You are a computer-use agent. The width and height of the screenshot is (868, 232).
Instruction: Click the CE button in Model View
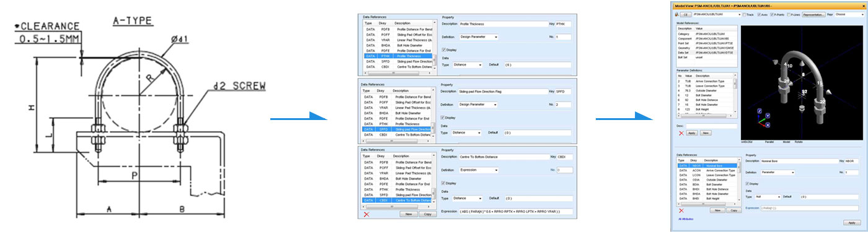[686, 14]
